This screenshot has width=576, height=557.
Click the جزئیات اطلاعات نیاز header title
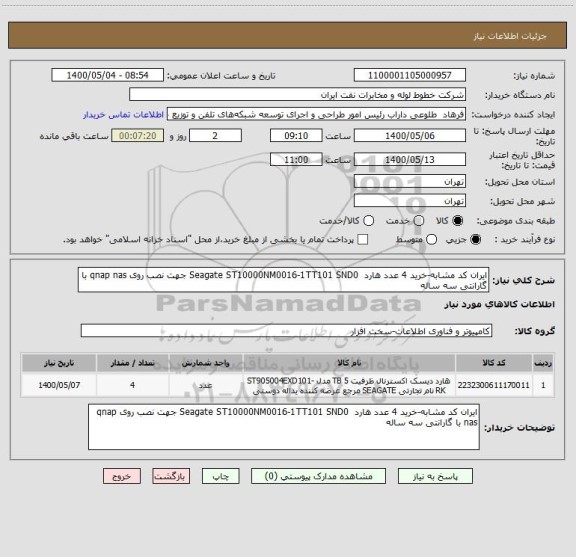510,36
